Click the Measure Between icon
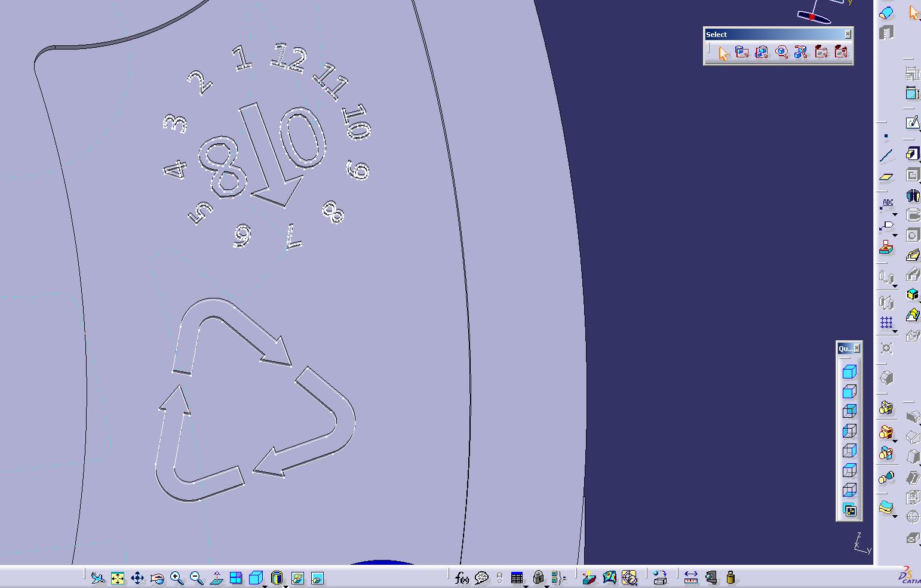 coord(691,578)
